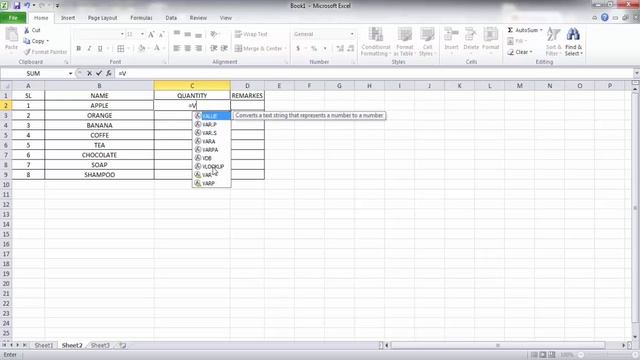Toggle Center horizontal alignment
Viewport: 640px width, 360px height.
click(188, 49)
